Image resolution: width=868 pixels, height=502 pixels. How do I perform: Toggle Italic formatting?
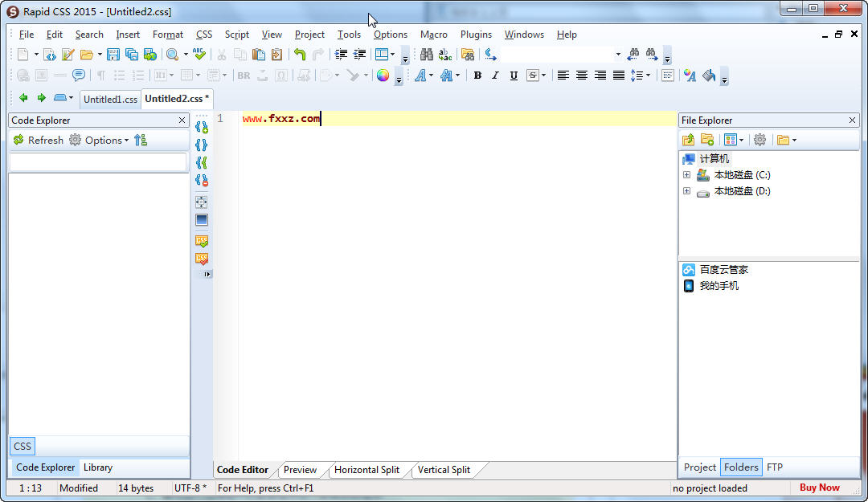(495, 76)
